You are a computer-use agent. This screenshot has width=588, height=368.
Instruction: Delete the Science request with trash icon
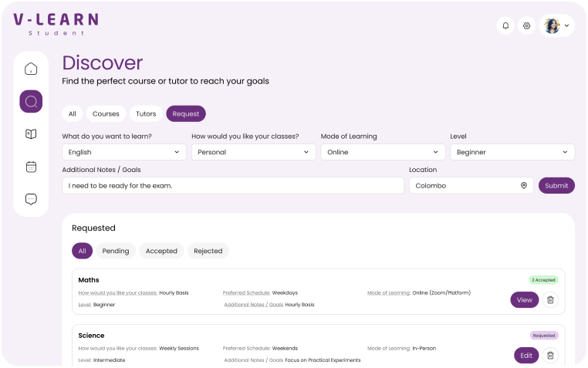tap(550, 356)
